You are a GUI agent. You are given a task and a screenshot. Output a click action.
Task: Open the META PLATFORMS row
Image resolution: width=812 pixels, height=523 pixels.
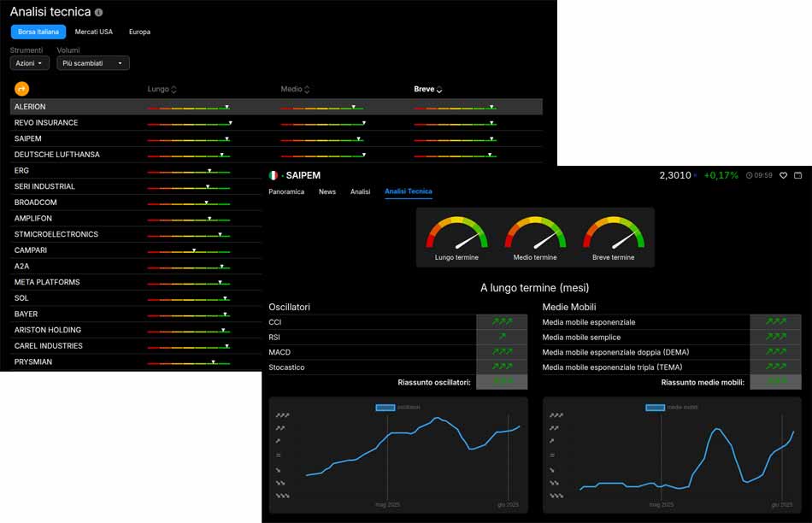click(136, 282)
